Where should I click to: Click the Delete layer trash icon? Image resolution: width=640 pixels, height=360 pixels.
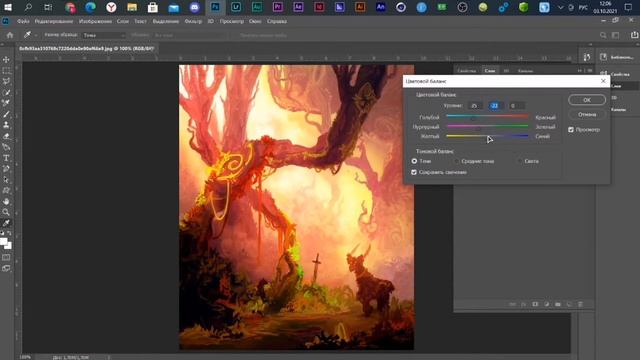[580, 304]
